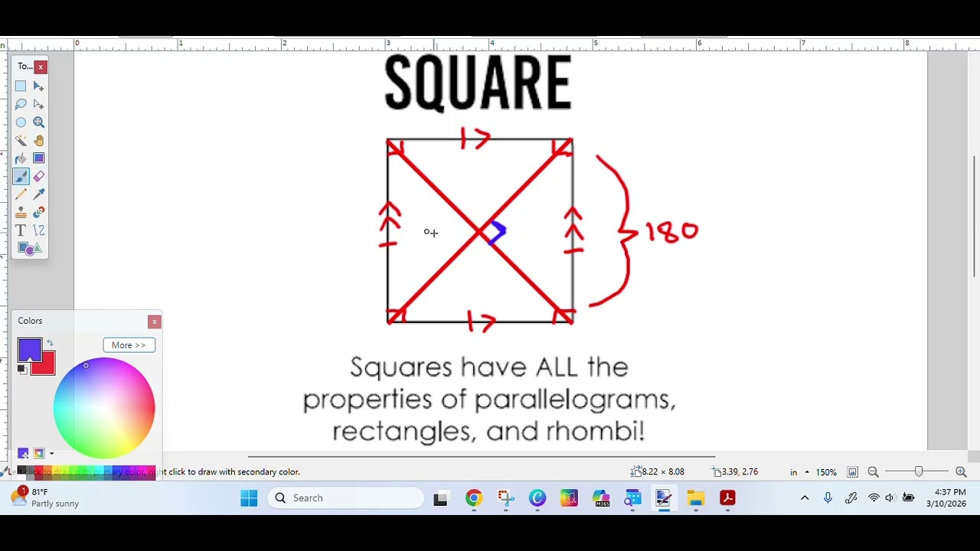Show hidden system tray icons
The image size is (980, 551).
click(x=805, y=498)
